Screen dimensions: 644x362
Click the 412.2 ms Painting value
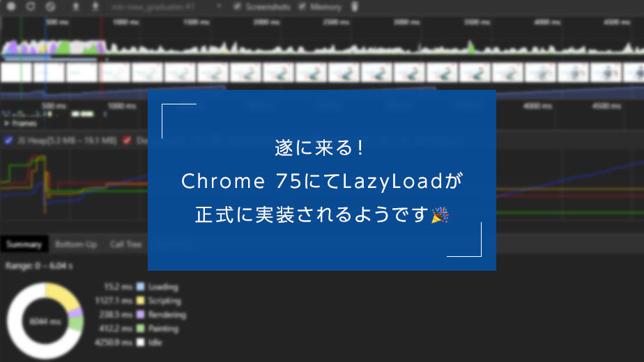(x=116, y=329)
